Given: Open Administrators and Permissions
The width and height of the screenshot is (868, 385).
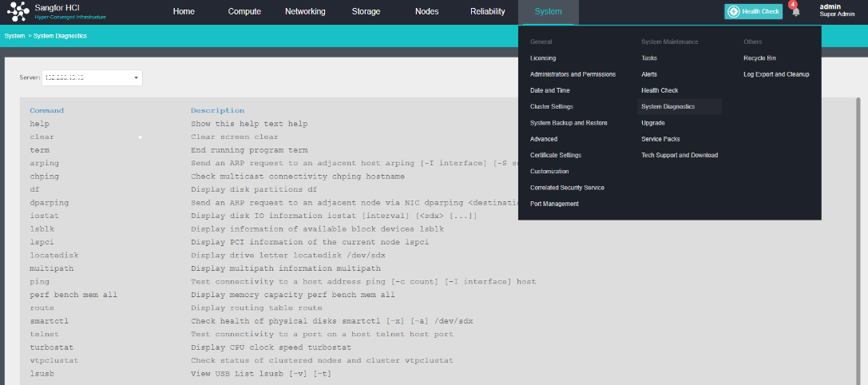Looking at the screenshot, I should pyautogui.click(x=573, y=74).
